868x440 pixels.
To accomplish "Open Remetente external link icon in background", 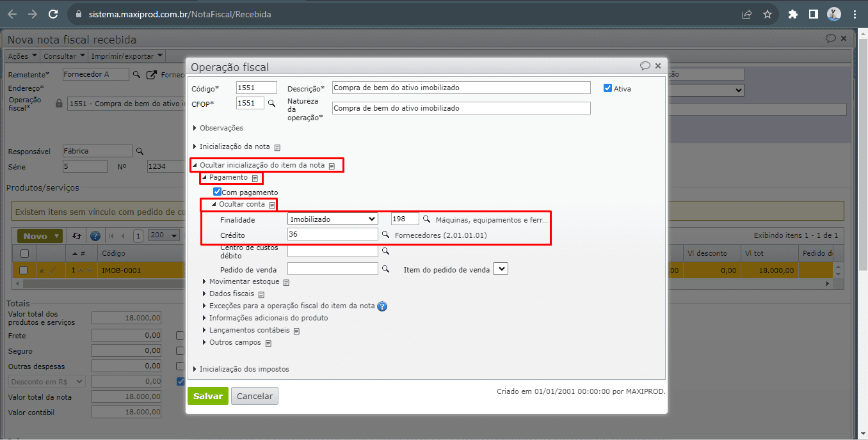I will pos(151,75).
